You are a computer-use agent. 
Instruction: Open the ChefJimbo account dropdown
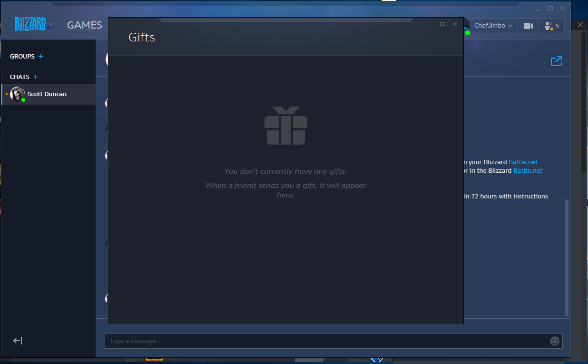click(x=493, y=26)
